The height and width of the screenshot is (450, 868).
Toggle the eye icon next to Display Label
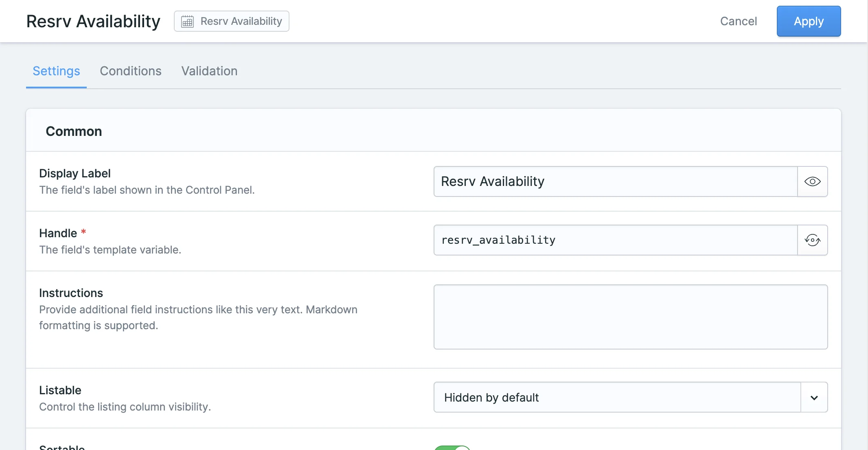pyautogui.click(x=812, y=182)
